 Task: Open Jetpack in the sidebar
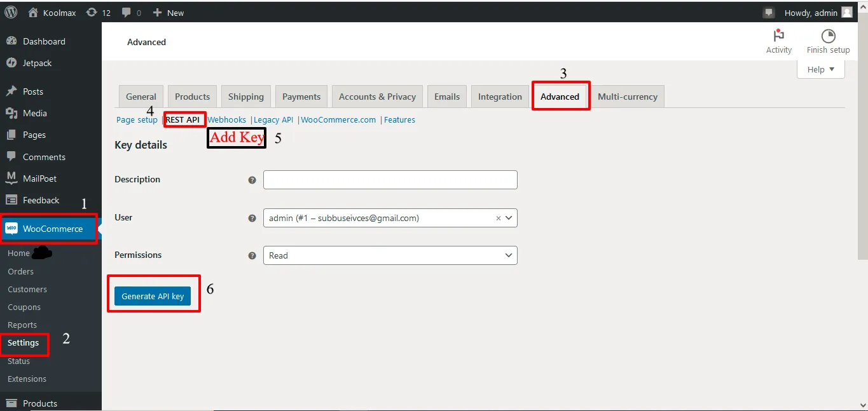coord(37,63)
